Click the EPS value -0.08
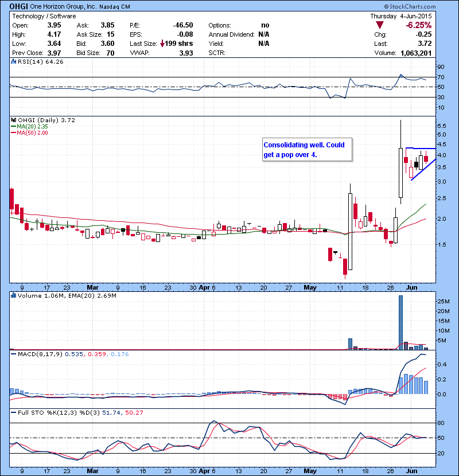Image resolution: width=459 pixels, height=476 pixels. pos(184,34)
